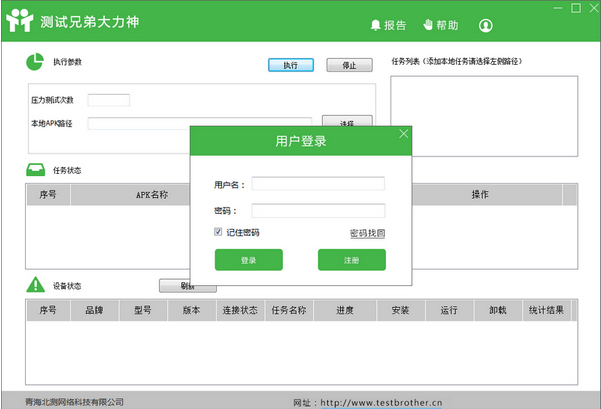This screenshot has height=409, width=601.
Task: Click the green 注册 button
Action: (351, 260)
